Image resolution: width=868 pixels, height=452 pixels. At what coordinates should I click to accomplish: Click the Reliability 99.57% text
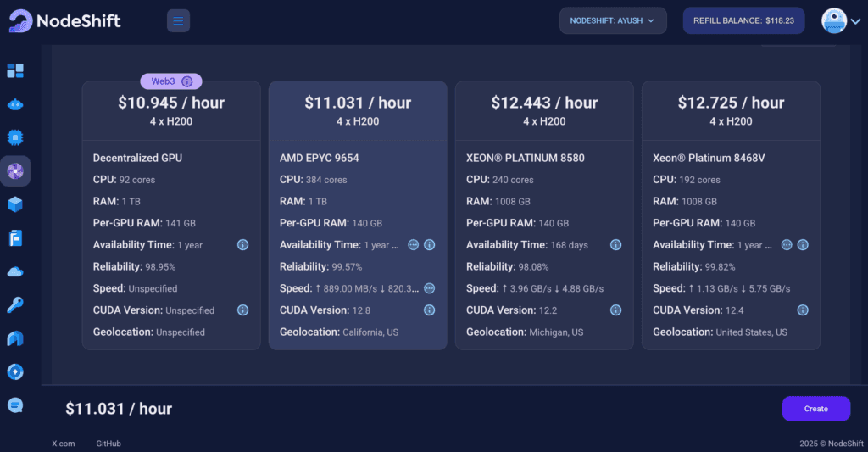(320, 266)
